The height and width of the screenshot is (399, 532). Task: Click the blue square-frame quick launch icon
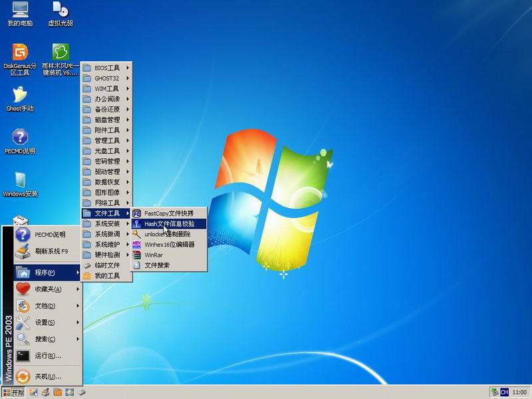click(x=70, y=392)
